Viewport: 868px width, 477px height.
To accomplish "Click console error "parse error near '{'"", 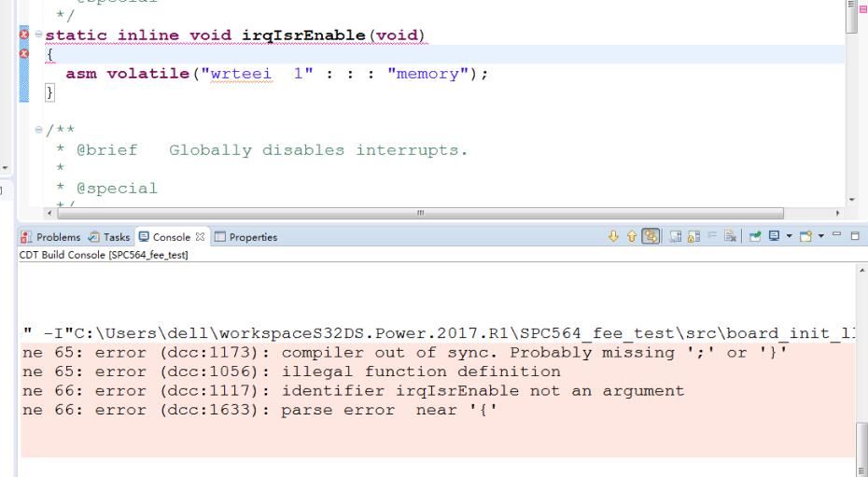I will 260,410.
